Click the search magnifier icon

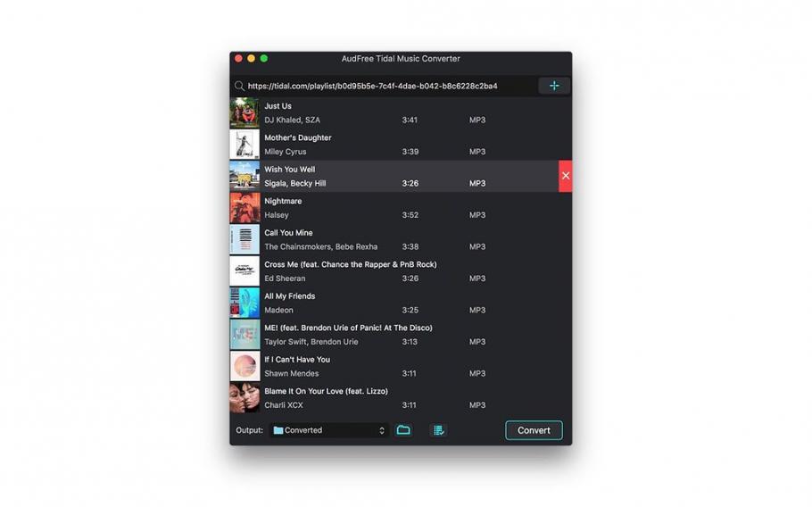[x=239, y=86]
